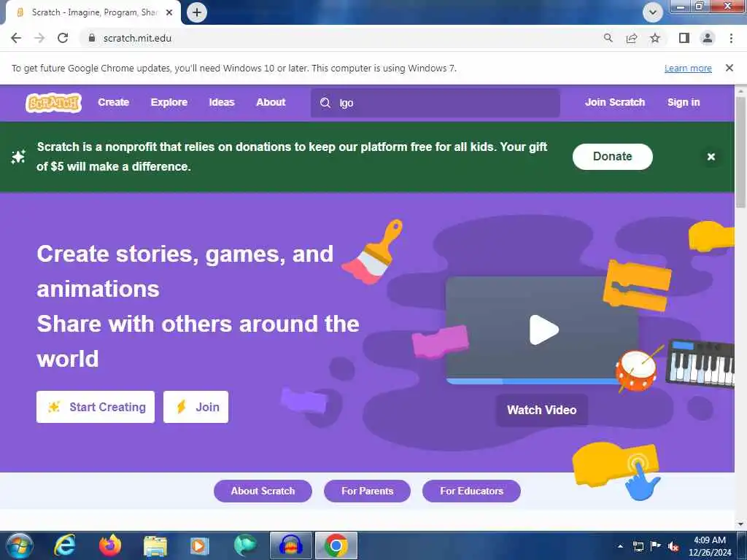Image resolution: width=747 pixels, height=560 pixels.
Task: Open Windows Media Player from taskbar
Action: [199, 545]
